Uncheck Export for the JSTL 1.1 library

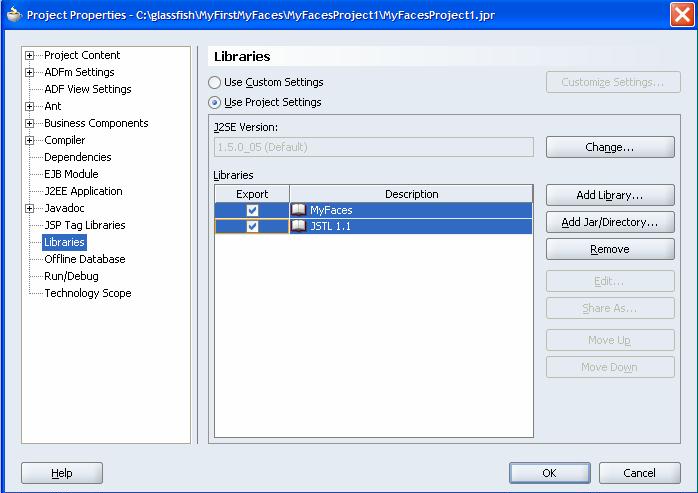(x=252, y=226)
